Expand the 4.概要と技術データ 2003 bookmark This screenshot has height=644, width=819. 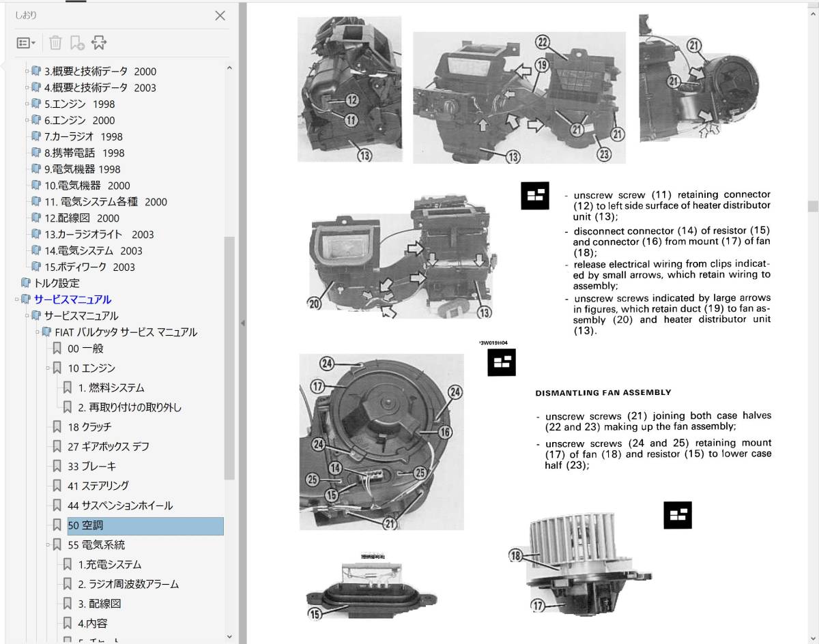pyautogui.click(x=27, y=87)
